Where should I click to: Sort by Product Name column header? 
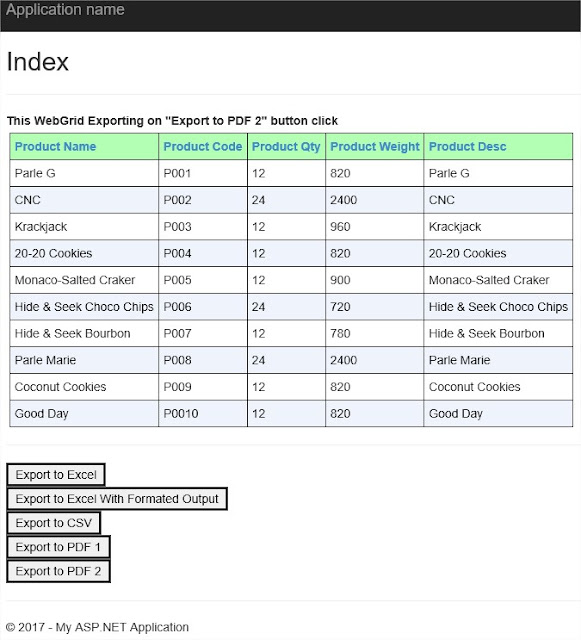[56, 147]
